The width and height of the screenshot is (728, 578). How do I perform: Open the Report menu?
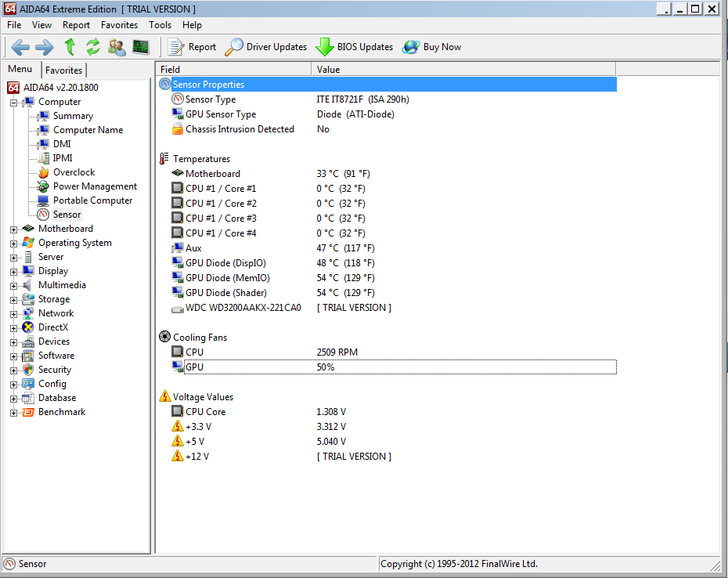(x=76, y=25)
